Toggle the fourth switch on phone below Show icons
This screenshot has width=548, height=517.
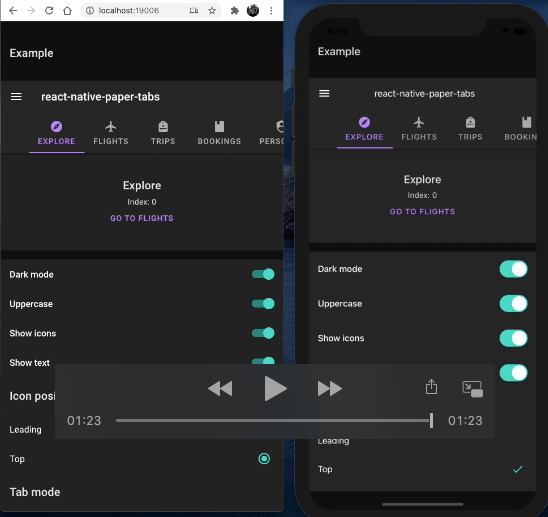513,373
